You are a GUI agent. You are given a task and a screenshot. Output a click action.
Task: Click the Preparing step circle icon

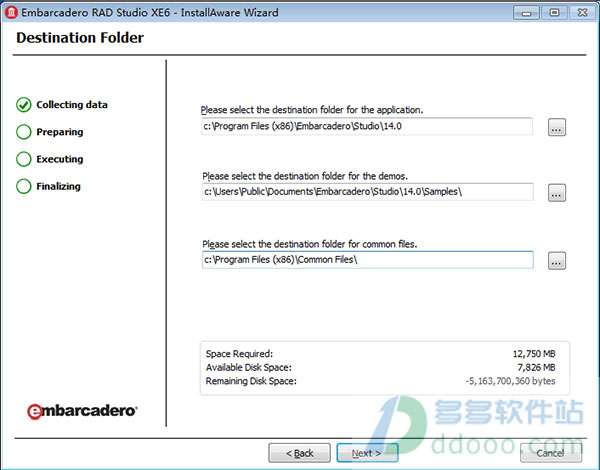(24, 132)
